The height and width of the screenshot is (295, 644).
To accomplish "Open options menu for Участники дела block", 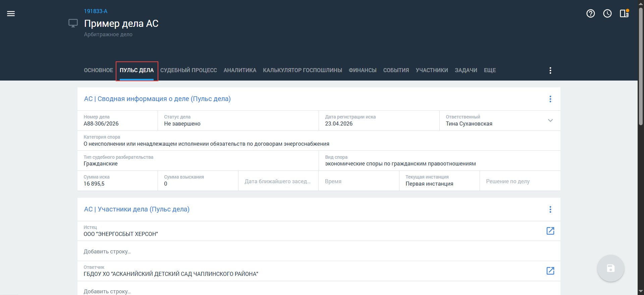I will [550, 209].
